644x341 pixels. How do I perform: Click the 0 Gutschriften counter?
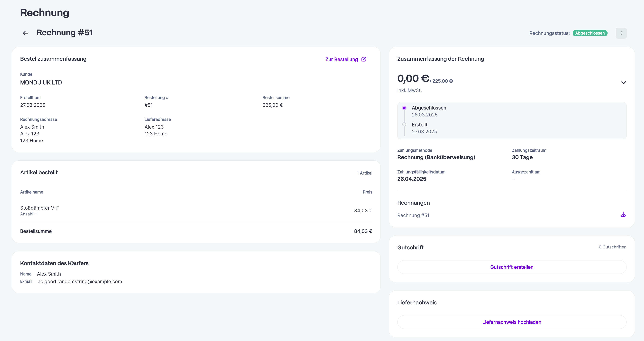tap(612, 247)
